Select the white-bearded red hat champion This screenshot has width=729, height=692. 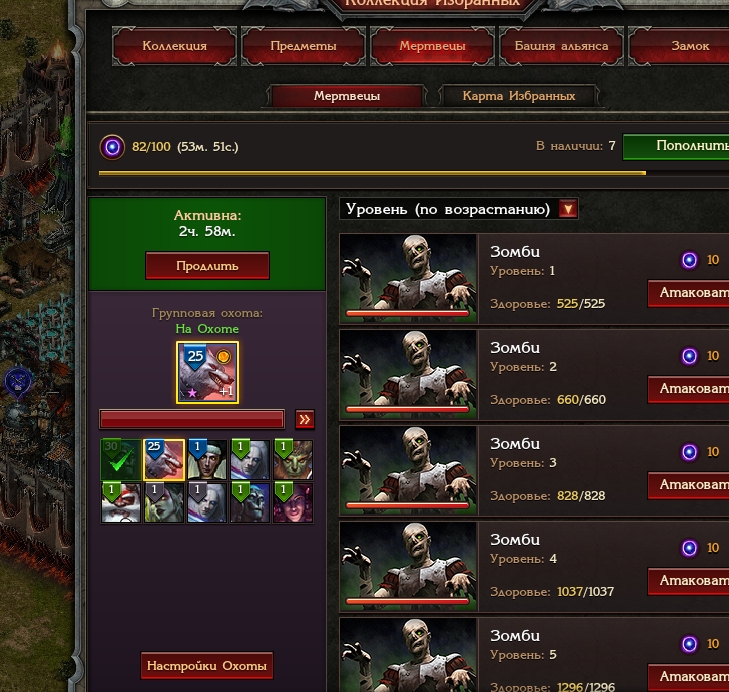click(121, 503)
